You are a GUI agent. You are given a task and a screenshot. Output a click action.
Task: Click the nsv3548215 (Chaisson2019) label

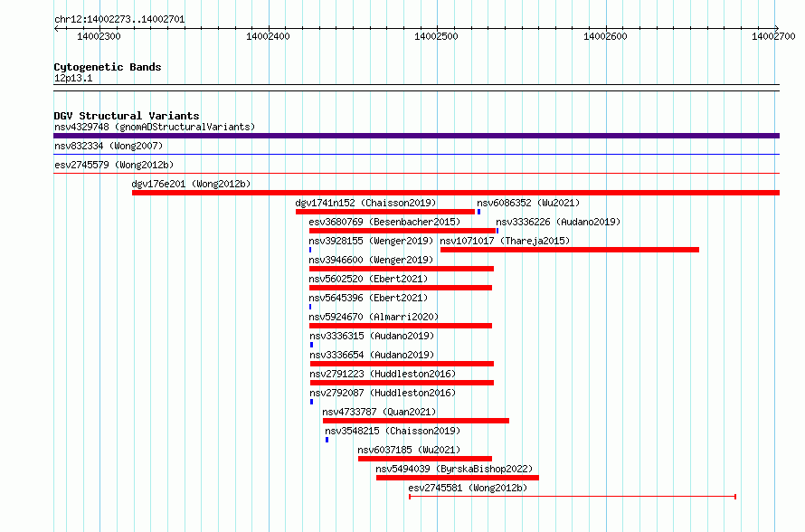(x=393, y=431)
